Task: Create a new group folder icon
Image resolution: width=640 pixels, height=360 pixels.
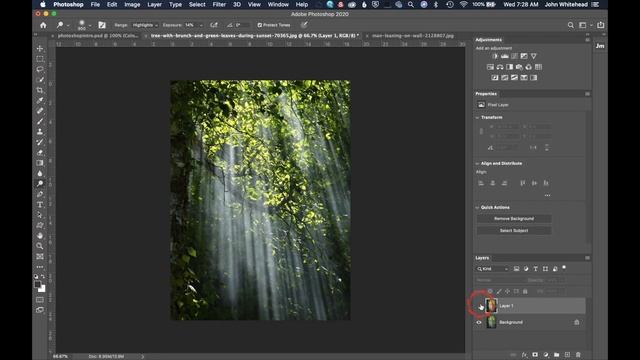Action: (557, 355)
